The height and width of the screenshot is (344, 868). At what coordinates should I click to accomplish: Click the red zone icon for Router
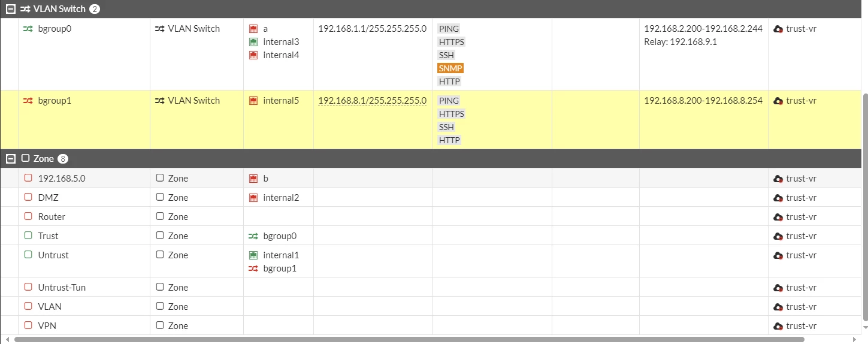coord(28,216)
